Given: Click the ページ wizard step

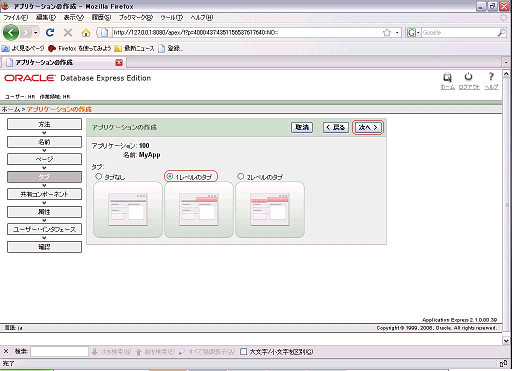Looking at the screenshot, I should (44, 159).
